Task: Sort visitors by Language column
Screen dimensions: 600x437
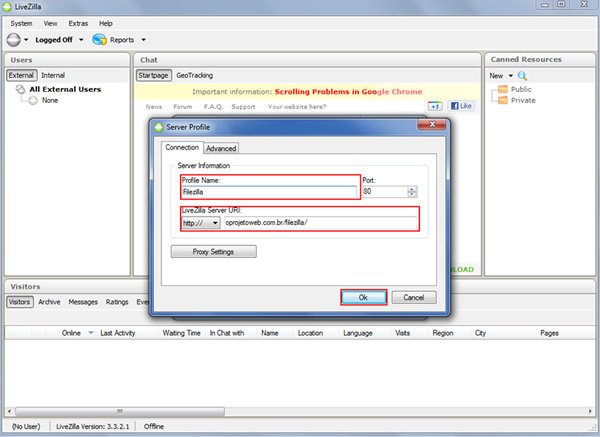Action: click(x=358, y=333)
